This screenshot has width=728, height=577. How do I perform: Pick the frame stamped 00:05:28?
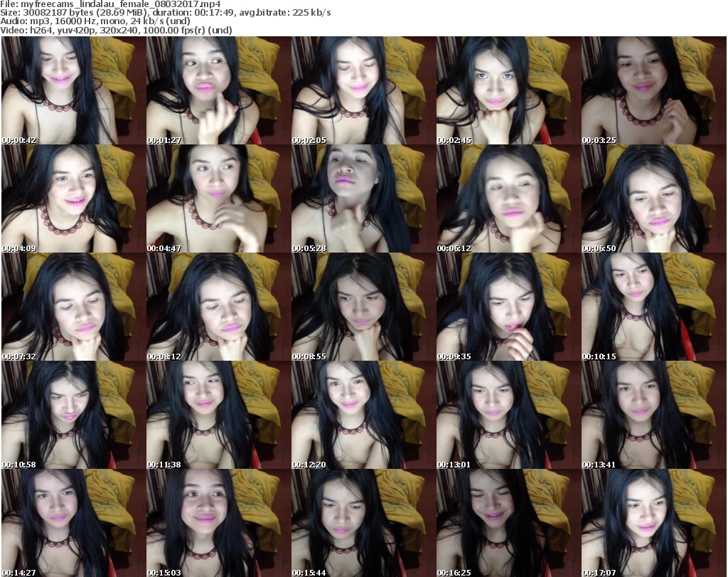363,198
